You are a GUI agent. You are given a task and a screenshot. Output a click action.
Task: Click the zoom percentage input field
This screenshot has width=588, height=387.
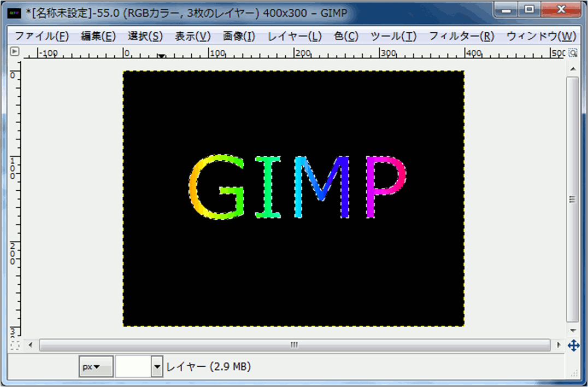pos(133,367)
